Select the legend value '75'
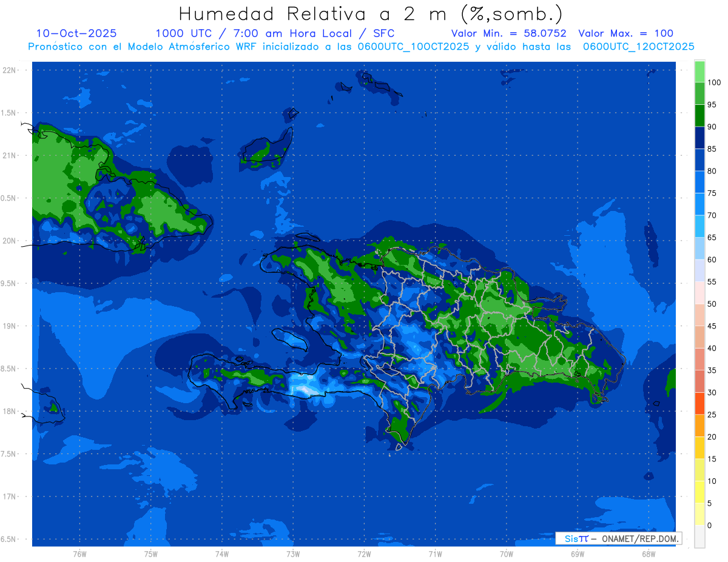This screenshot has height=562, width=728. pos(712,193)
